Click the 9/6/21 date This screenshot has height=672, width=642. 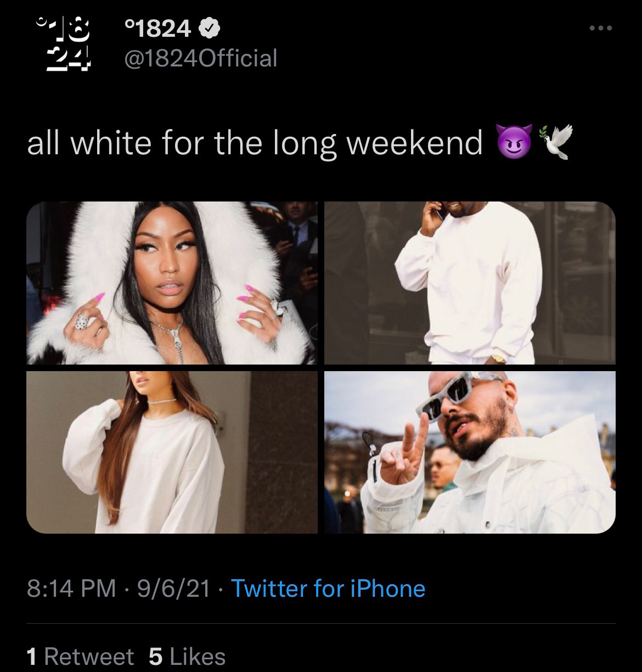pos(174,589)
